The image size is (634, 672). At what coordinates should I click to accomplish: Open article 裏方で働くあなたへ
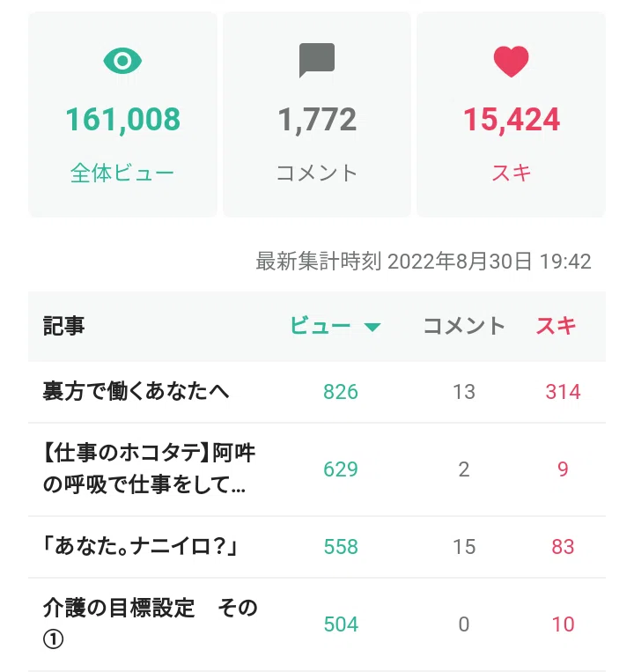click(136, 391)
